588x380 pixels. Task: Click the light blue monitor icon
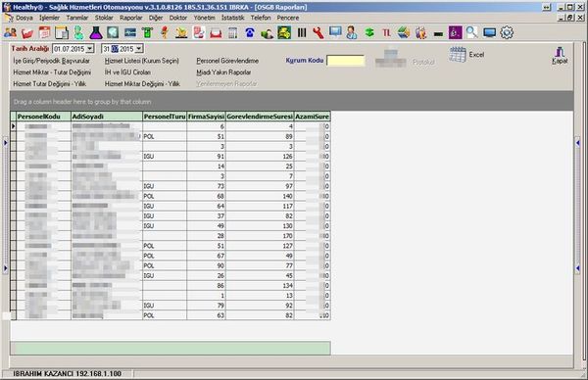[335, 32]
